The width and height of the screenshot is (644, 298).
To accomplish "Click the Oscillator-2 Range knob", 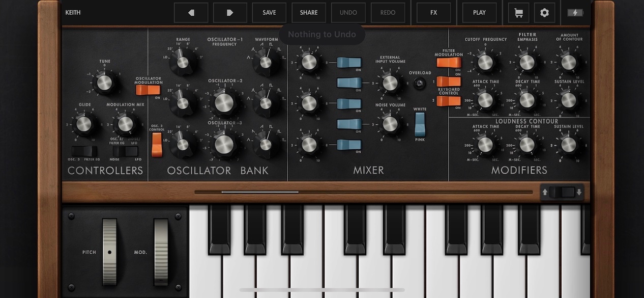I will tap(183, 103).
